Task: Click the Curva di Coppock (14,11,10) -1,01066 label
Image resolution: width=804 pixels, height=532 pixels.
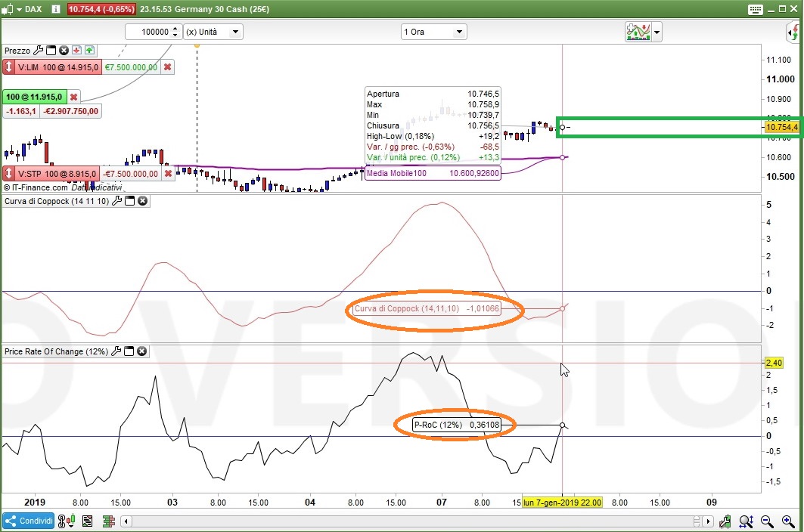Action: click(x=427, y=308)
